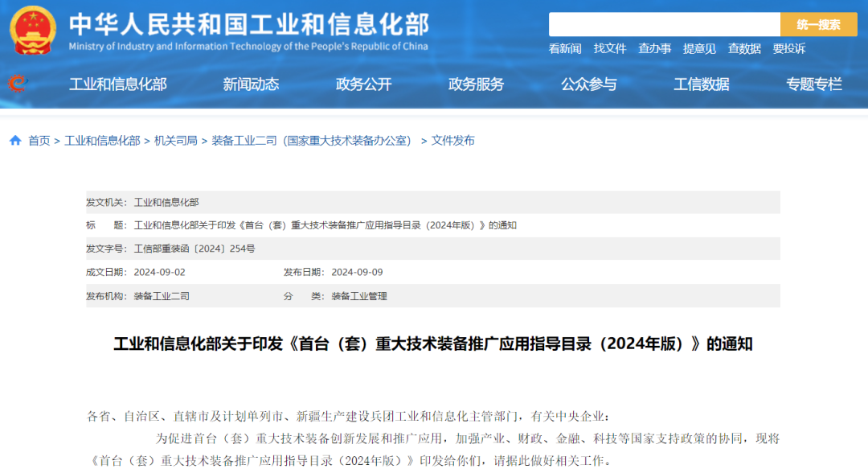
Task: Click the bold article headline
Action: 433,344
